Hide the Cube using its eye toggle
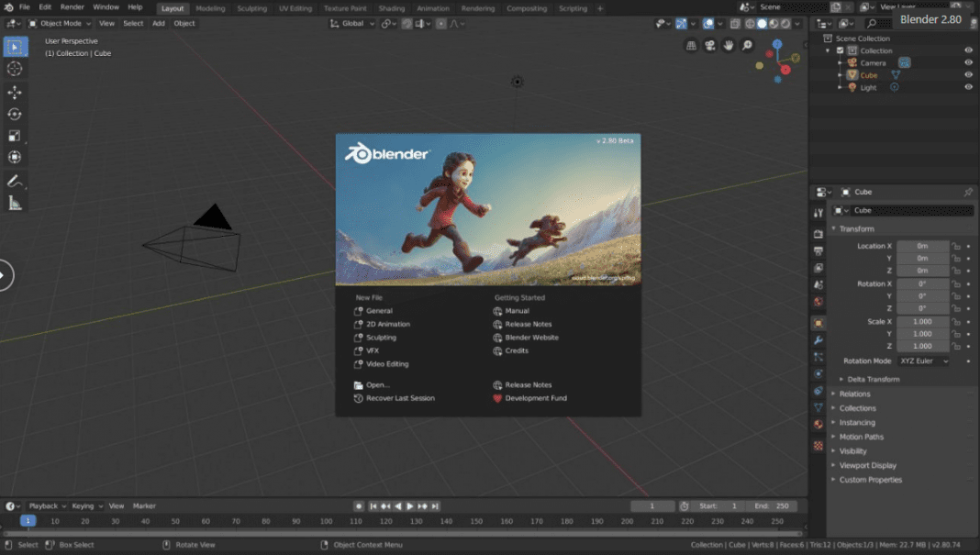The width and height of the screenshot is (980, 555). point(968,74)
